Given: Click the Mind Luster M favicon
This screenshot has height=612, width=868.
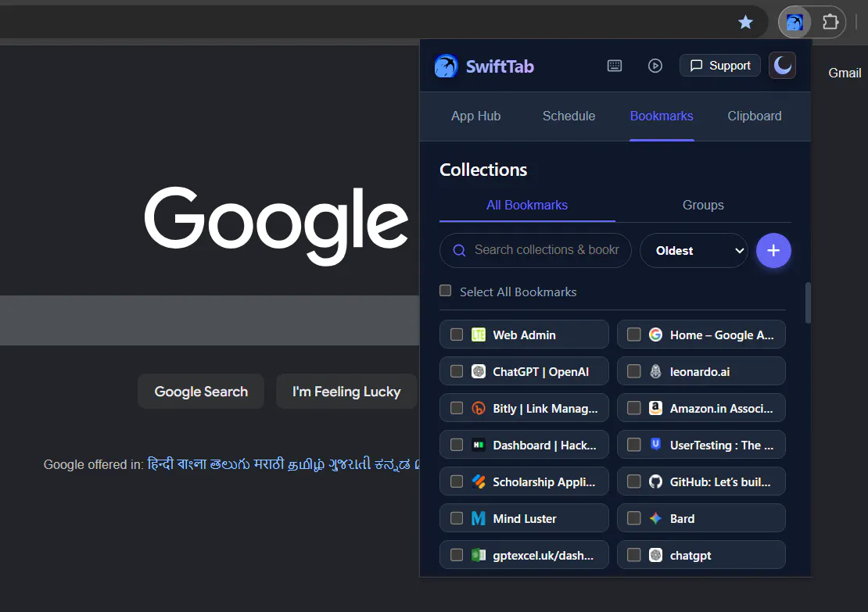Looking at the screenshot, I should pyautogui.click(x=479, y=518).
